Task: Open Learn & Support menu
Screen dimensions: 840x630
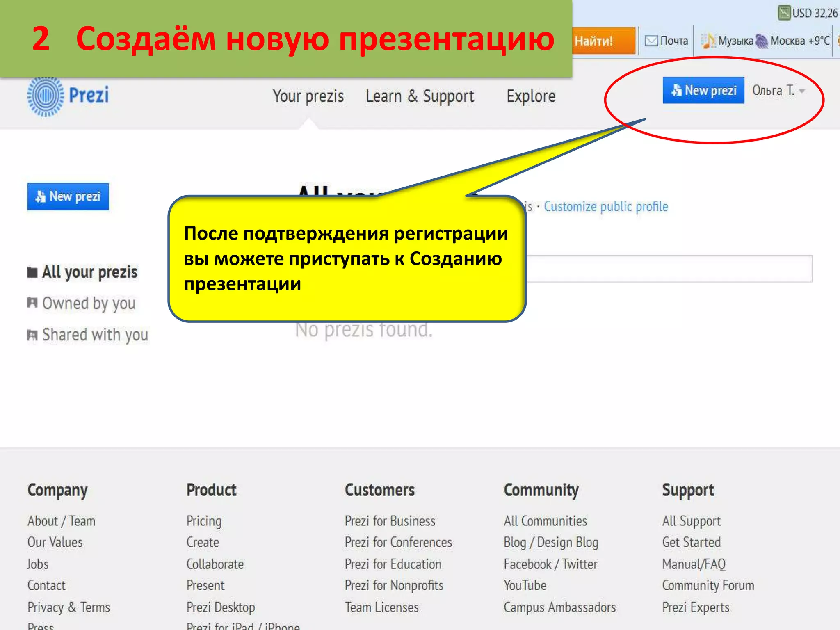Action: 420,96
